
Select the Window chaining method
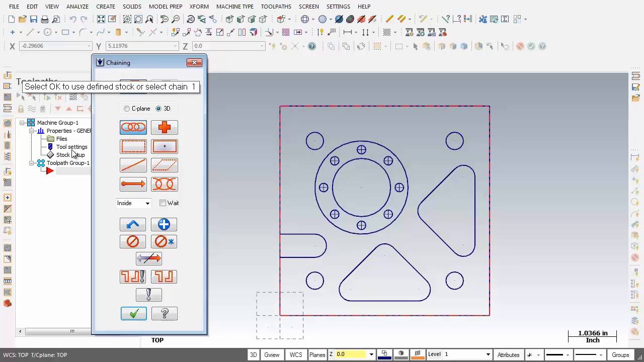tap(133, 146)
